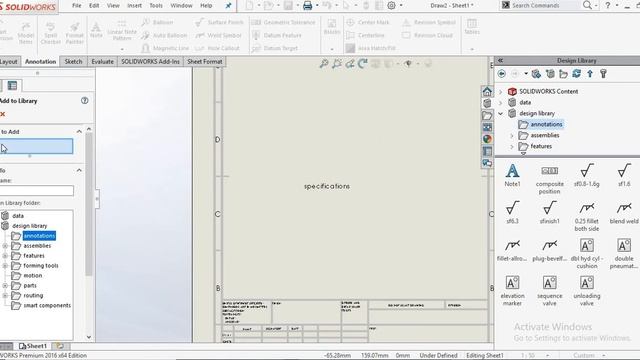Select motion folder in library folder tree

point(33,276)
